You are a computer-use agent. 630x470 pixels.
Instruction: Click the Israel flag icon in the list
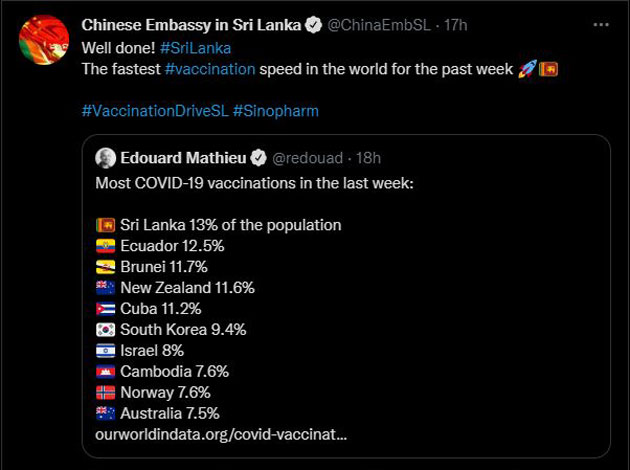click(105, 350)
